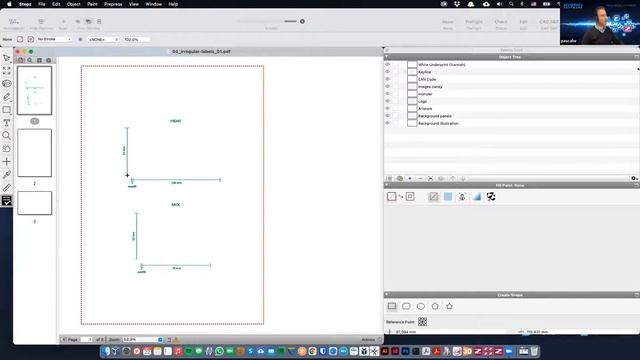The height and width of the screenshot is (360, 640).
Task: Select the page 1 thumbnail
Action: point(35,90)
